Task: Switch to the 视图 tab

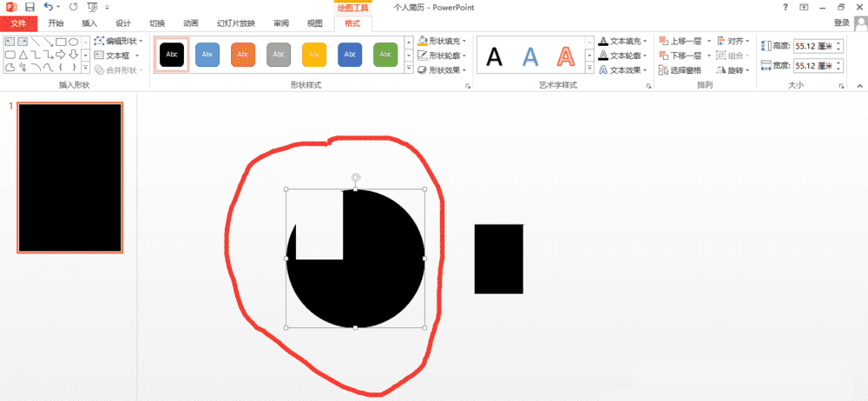Action: coord(314,23)
